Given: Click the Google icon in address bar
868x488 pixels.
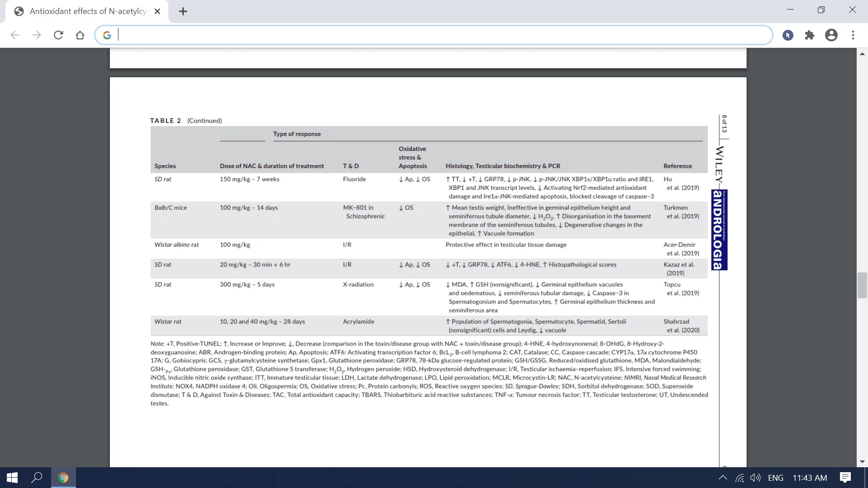Looking at the screenshot, I should [x=107, y=35].
